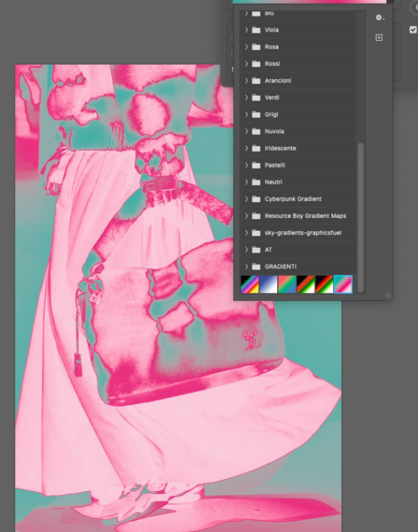Viewport: 418px width, 532px height.
Task: Pick the rainbow stripe gradient swatch
Action: pyautogui.click(x=250, y=284)
